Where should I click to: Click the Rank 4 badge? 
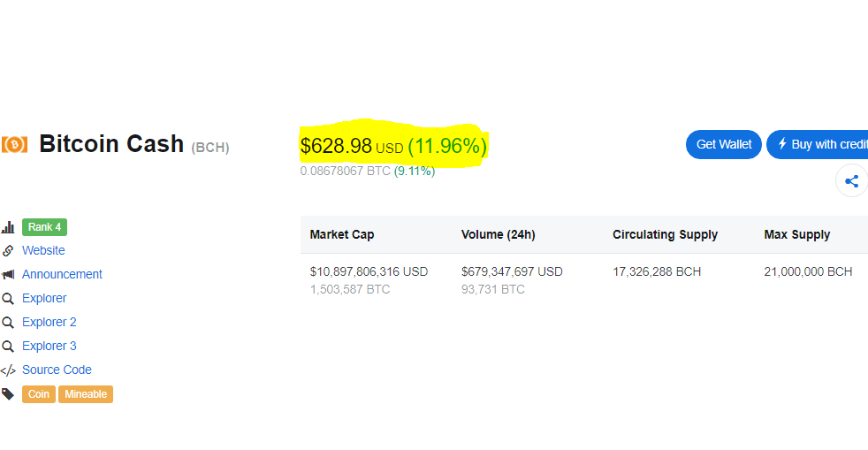click(x=45, y=227)
